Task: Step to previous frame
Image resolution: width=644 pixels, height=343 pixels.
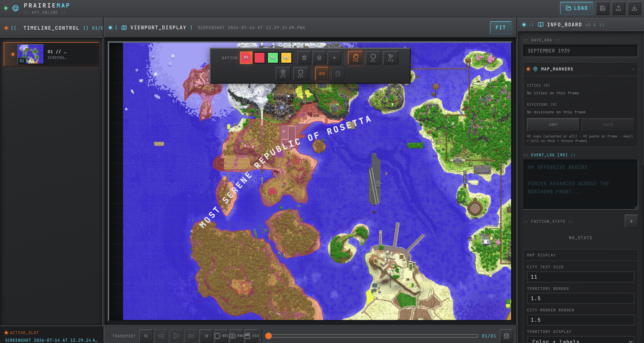Action: pyautogui.click(x=161, y=336)
